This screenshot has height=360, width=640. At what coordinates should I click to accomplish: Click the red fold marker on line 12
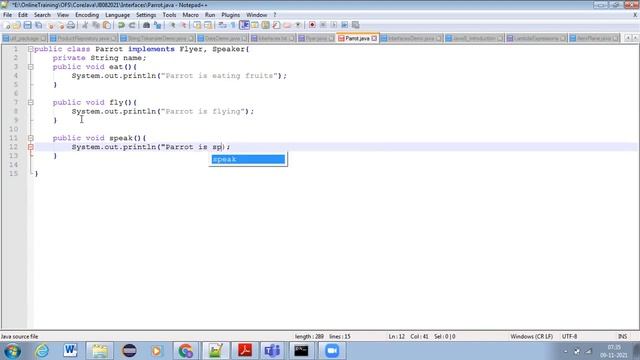point(31,147)
